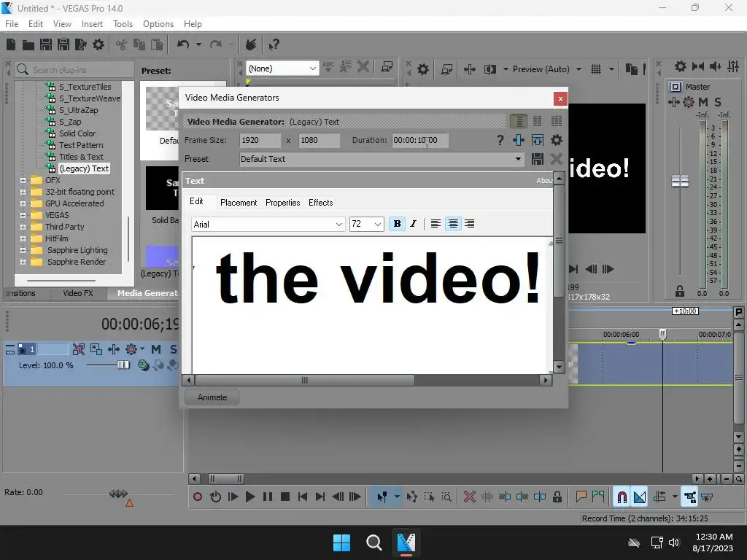Image resolution: width=747 pixels, height=560 pixels.
Task: Click the Stop button in transport bar
Action: pyautogui.click(x=285, y=497)
